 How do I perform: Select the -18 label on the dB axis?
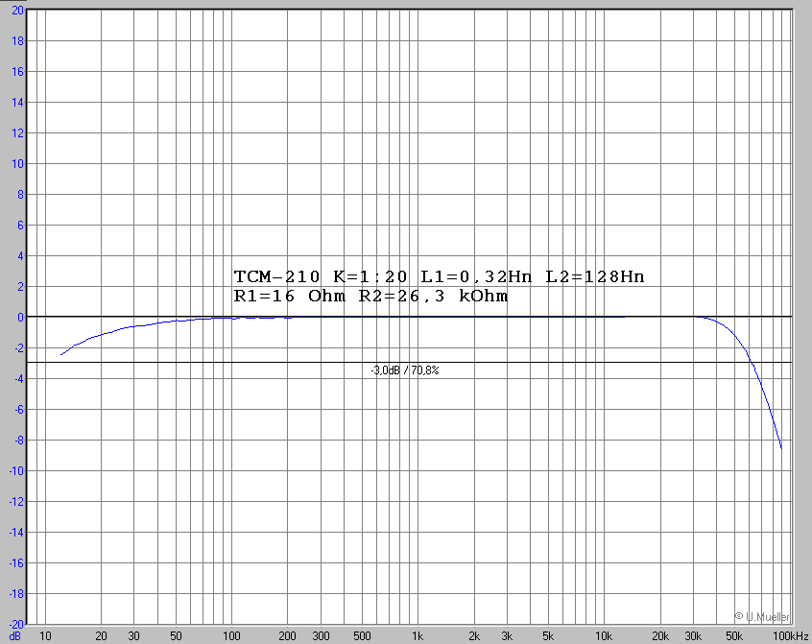tap(16, 594)
